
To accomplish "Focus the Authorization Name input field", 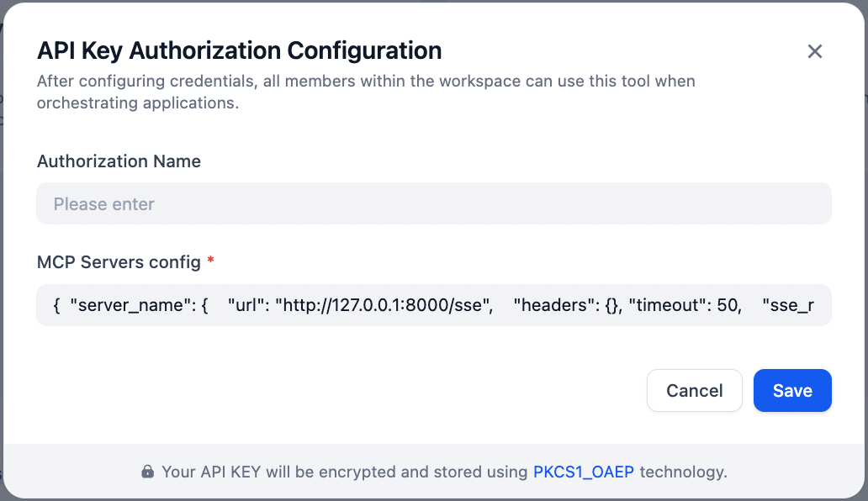I will pyautogui.click(x=433, y=203).
